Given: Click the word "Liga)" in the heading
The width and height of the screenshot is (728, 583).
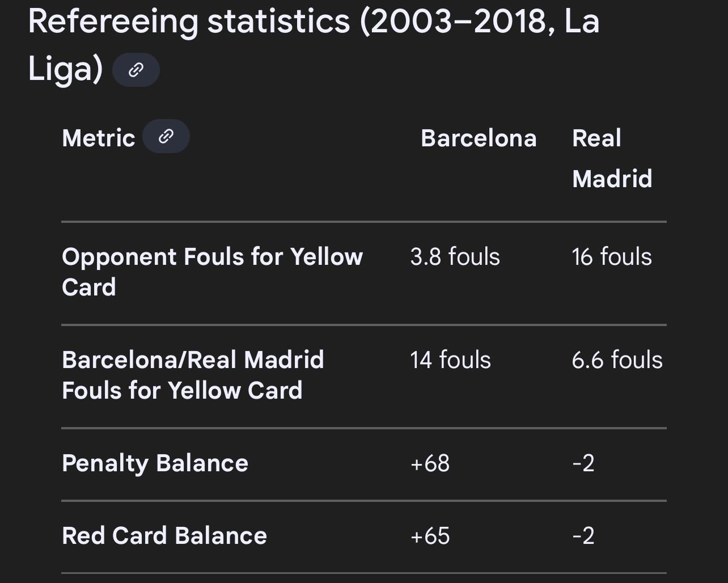Looking at the screenshot, I should tap(65, 70).
